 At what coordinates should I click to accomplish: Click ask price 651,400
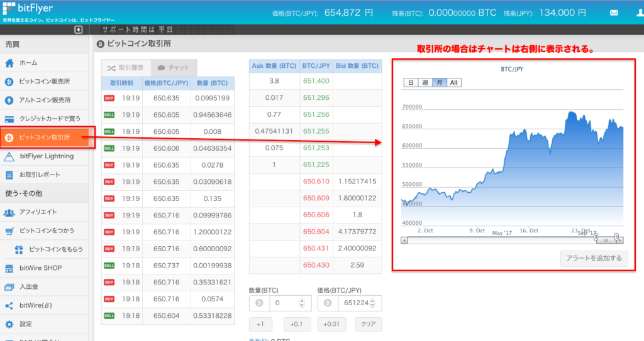pyautogui.click(x=316, y=81)
